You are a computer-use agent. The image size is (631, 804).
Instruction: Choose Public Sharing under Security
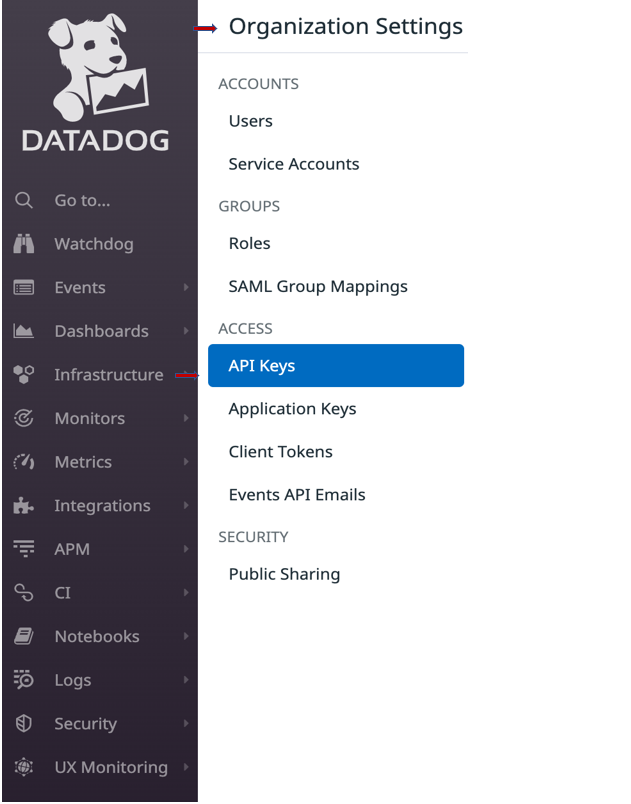point(284,574)
